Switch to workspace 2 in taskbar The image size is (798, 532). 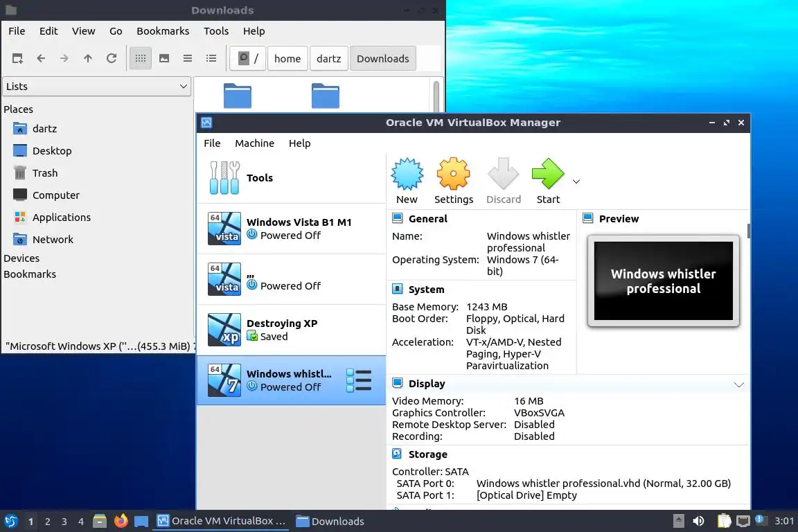click(47, 522)
